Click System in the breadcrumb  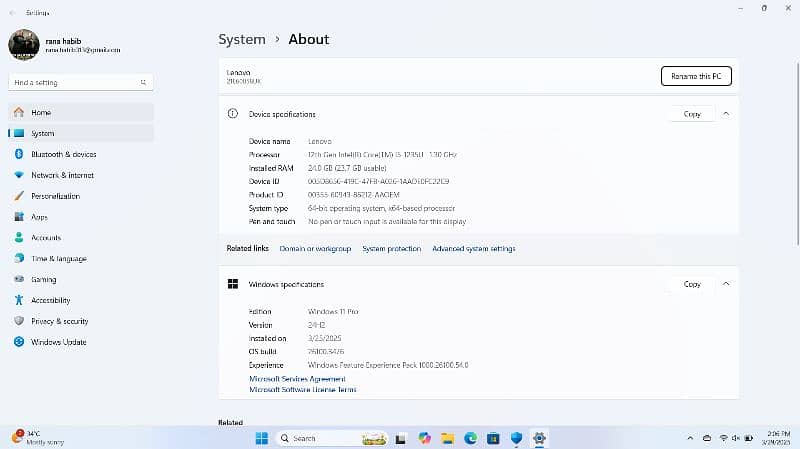pyautogui.click(x=242, y=39)
